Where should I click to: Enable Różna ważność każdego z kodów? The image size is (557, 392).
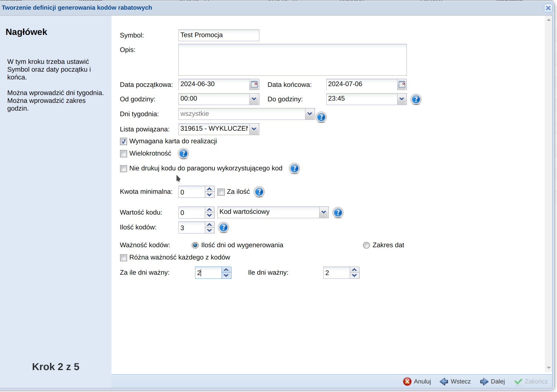click(x=124, y=258)
